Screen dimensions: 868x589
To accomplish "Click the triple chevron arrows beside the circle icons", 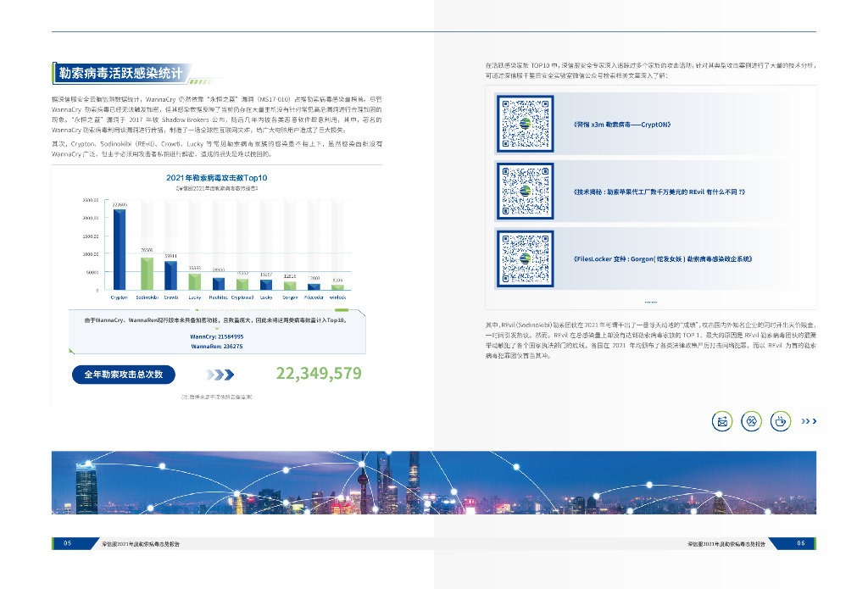I will pyautogui.click(x=809, y=421).
